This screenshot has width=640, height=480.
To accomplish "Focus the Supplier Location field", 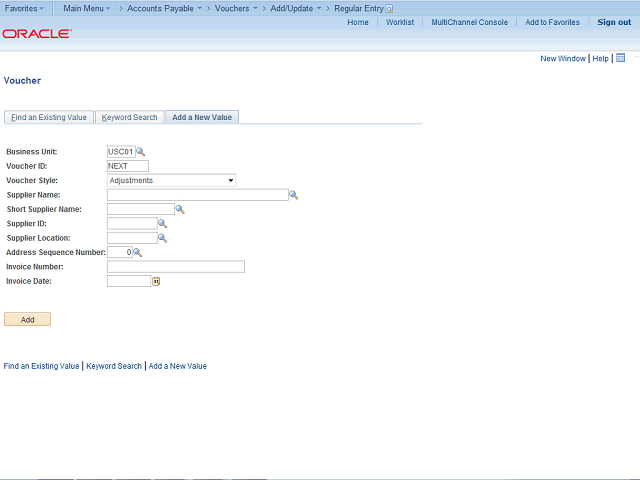I will [132, 238].
